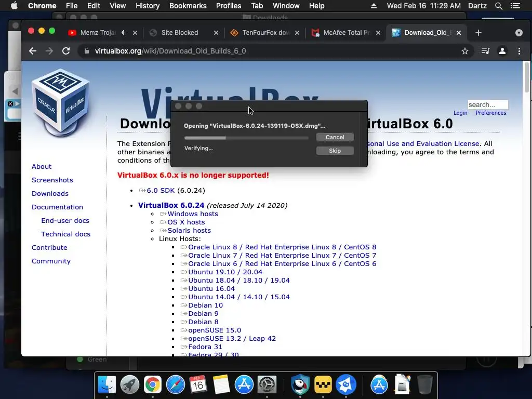Close the TenFourFox tab

(297, 33)
